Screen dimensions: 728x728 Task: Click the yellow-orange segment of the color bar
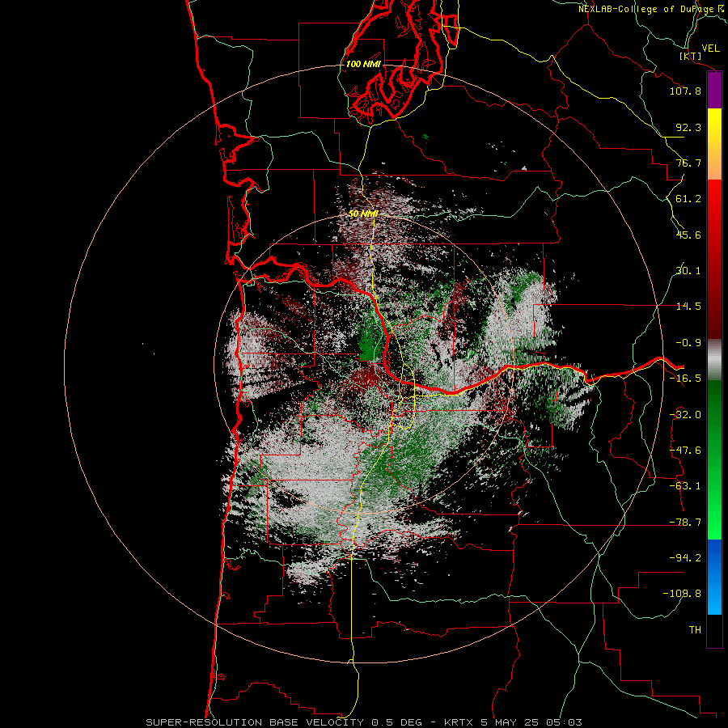[714, 144]
